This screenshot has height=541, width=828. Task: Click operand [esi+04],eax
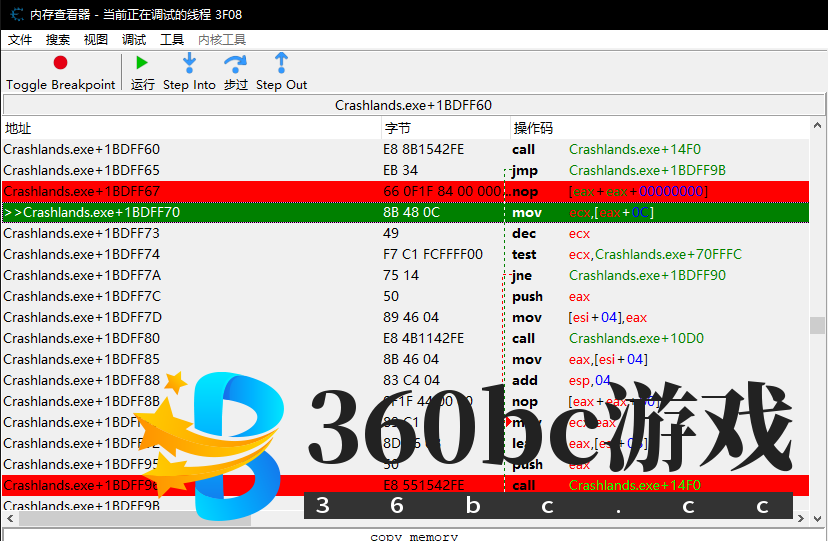click(x=608, y=317)
